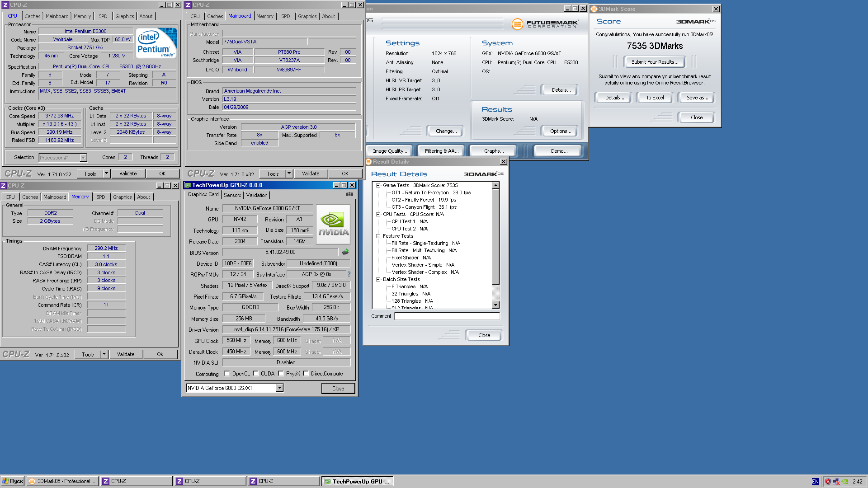Switch to Validation tab in GPU-Z
Image resolution: width=868 pixels, height=488 pixels.
pyautogui.click(x=257, y=195)
